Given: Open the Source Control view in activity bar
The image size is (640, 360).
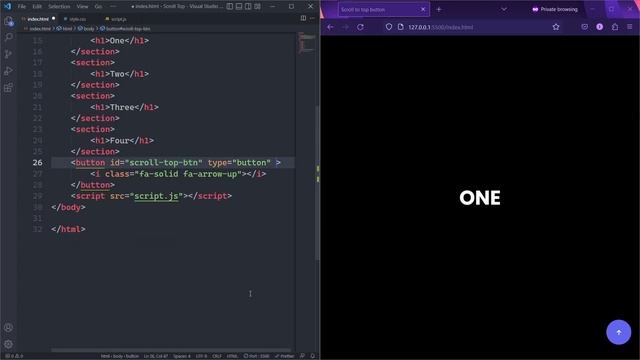Looking at the screenshot, I should click(8, 54).
